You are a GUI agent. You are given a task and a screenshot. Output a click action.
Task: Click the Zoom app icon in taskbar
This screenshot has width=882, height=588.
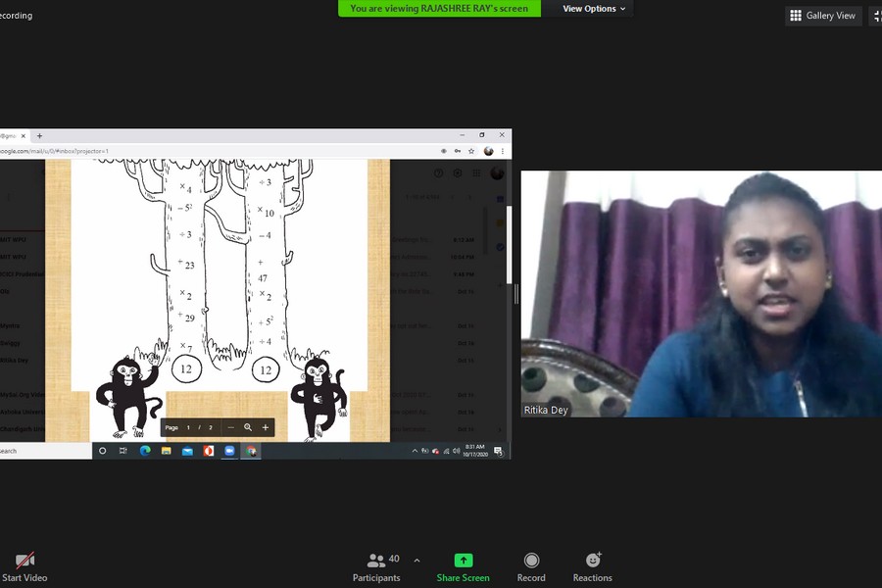[x=229, y=451]
